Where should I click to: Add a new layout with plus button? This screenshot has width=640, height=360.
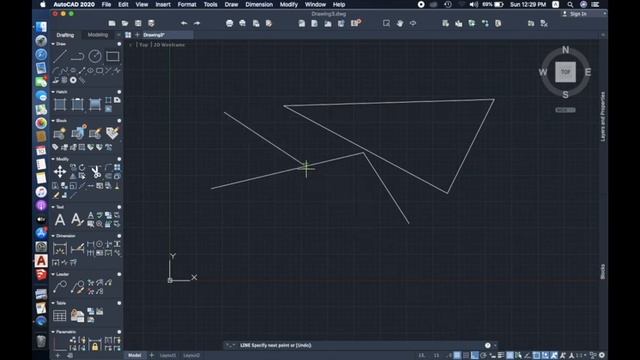[x=151, y=356]
